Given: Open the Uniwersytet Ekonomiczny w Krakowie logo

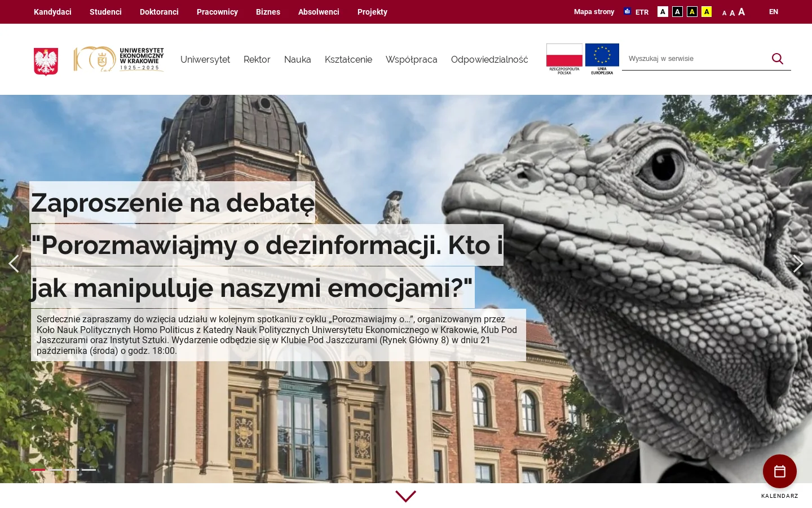Looking at the screenshot, I should tap(119, 59).
